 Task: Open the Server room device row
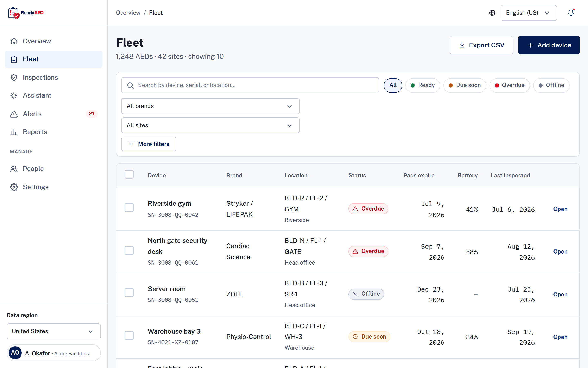tap(560, 294)
